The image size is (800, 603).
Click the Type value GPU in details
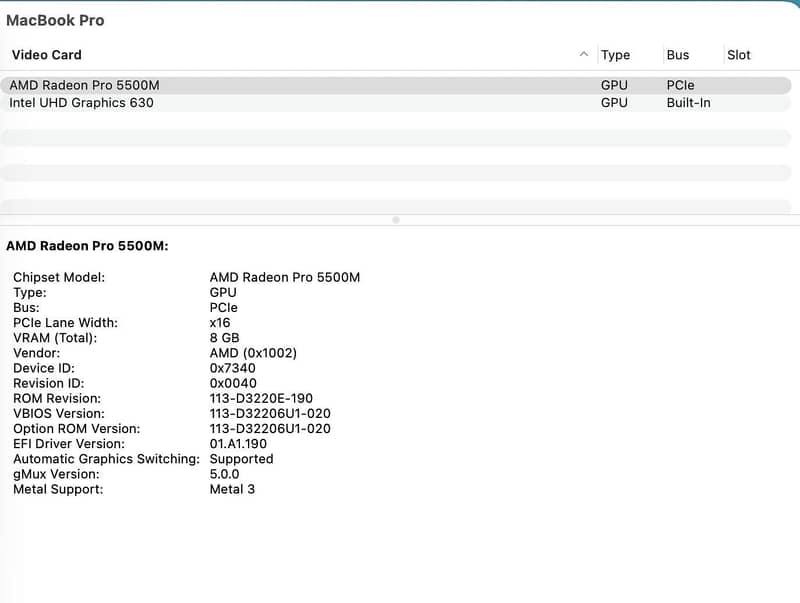point(223,292)
